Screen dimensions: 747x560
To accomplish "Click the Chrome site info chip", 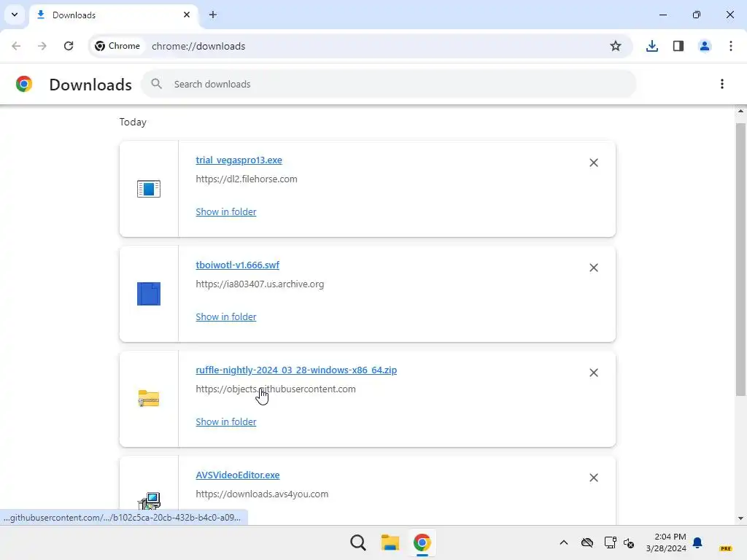I will pyautogui.click(x=117, y=46).
